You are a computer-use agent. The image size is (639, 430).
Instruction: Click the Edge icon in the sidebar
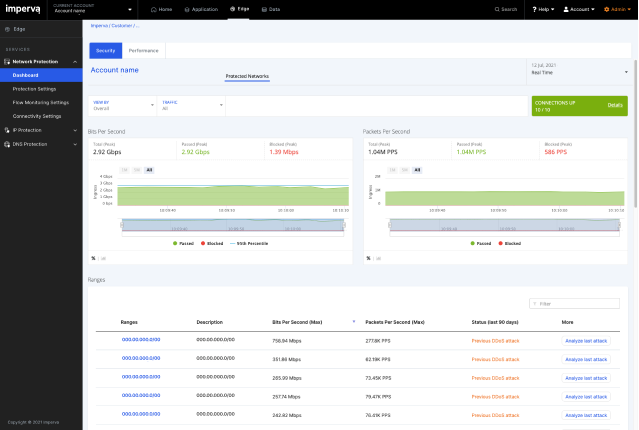pos(8,29)
